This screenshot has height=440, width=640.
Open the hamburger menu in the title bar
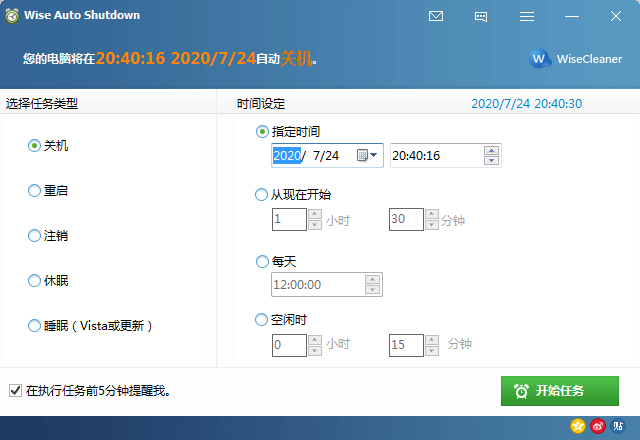(527, 16)
